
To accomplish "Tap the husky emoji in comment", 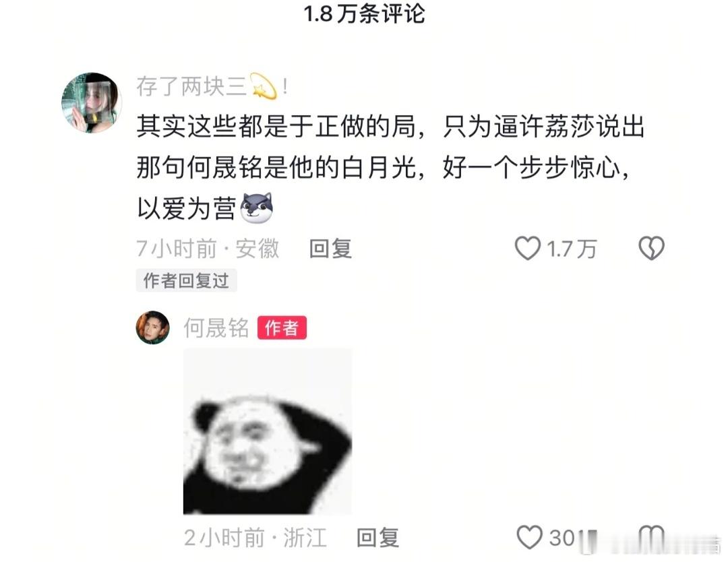I will [x=256, y=208].
